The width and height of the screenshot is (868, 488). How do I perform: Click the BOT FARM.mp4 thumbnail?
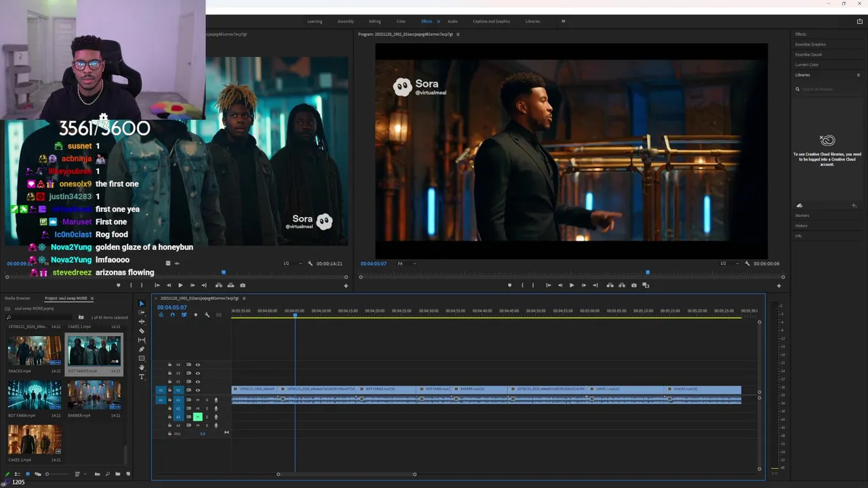(34, 394)
